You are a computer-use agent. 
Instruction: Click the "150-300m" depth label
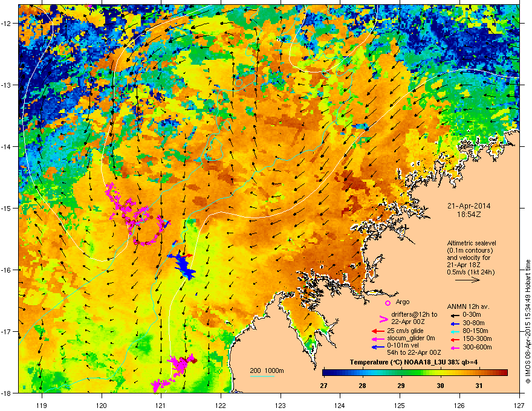click(477, 338)
